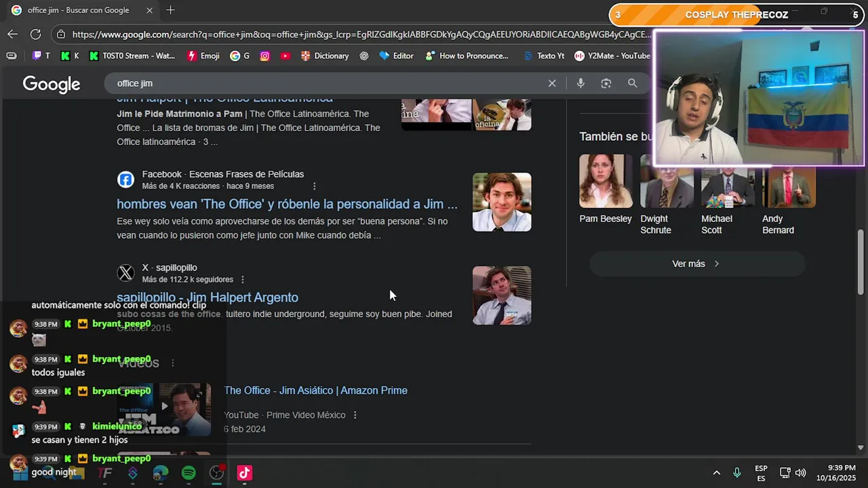Open the Google 'G' bookmark
Screen dimensions: 868x488
click(239, 56)
